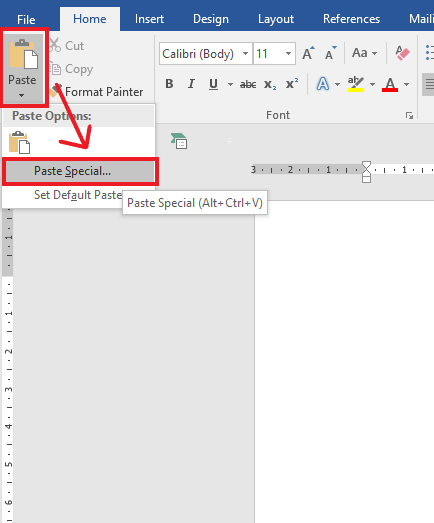
Task: Switch to the Insert tab
Action: click(x=149, y=19)
